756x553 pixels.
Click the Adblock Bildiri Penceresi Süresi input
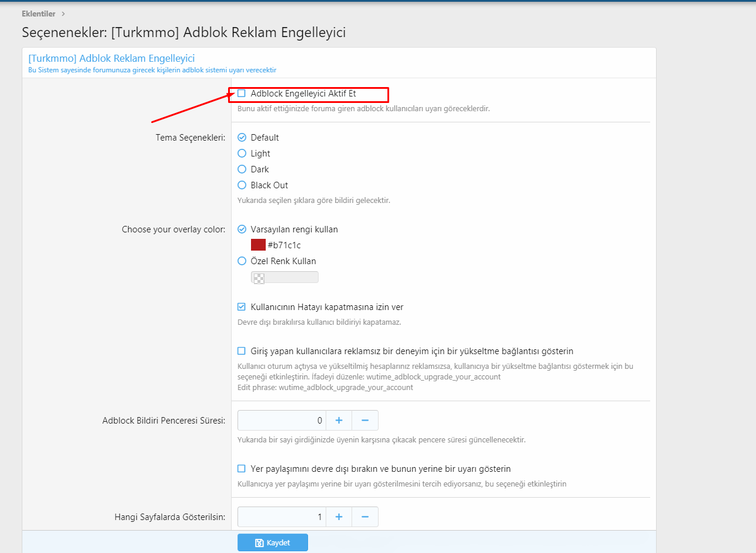click(x=282, y=420)
